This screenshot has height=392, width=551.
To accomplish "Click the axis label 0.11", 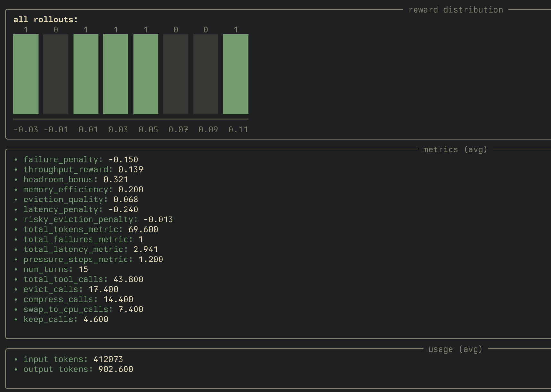I will (238, 130).
